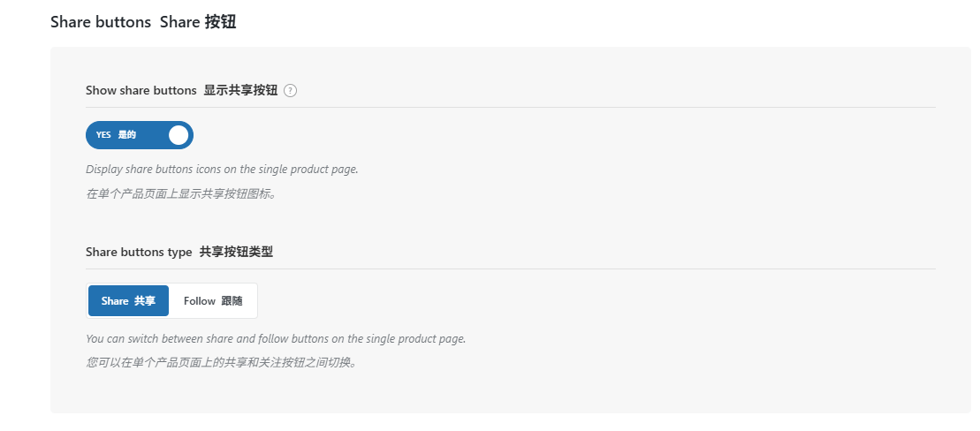Click the Chinese text 在单个产品页面上显示共享按钮图标
980x431 pixels.
tap(180, 193)
